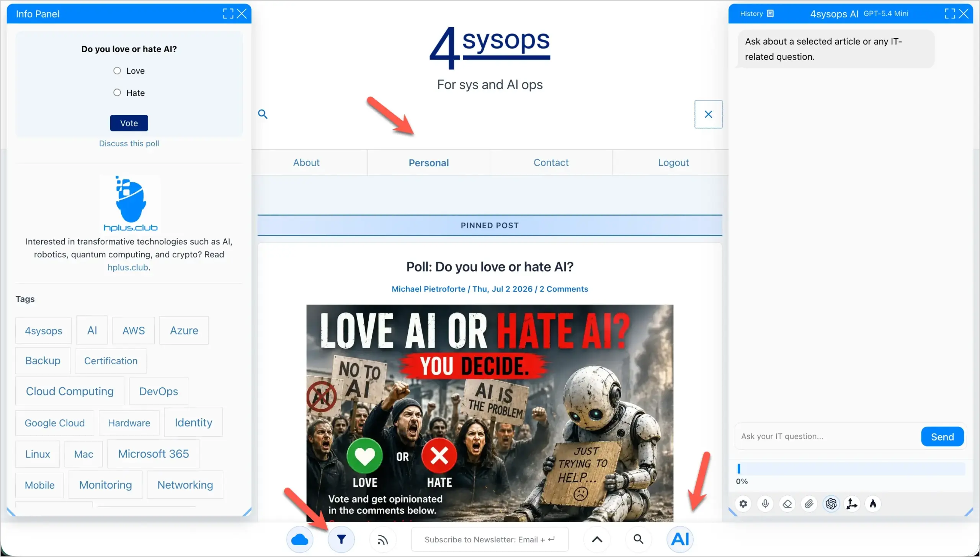The image size is (980, 557).
Task: Select the Love radio option
Action: [x=117, y=71]
